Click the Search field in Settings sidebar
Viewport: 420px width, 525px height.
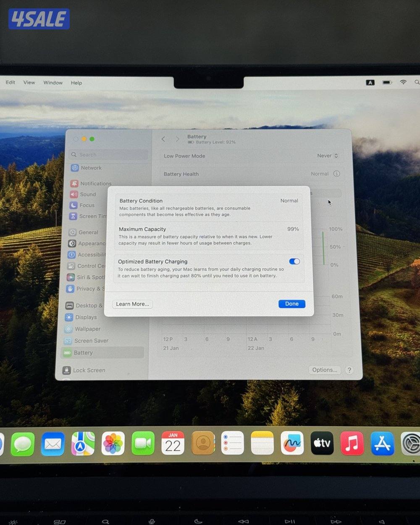click(109, 155)
